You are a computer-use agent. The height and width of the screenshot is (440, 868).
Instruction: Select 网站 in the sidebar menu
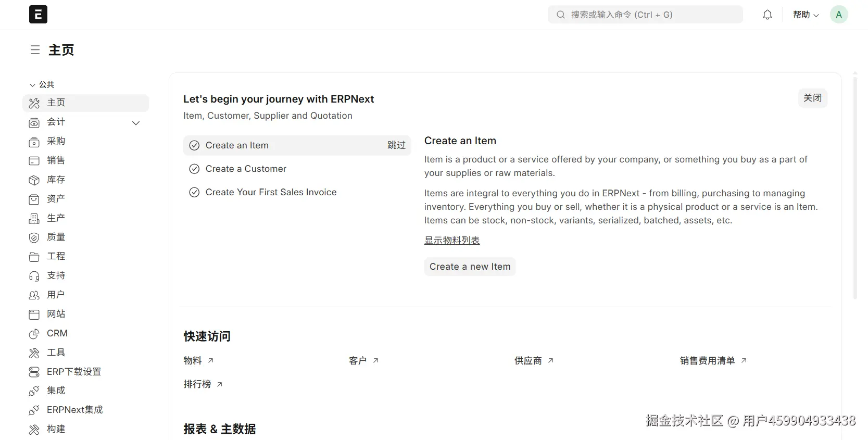point(56,314)
